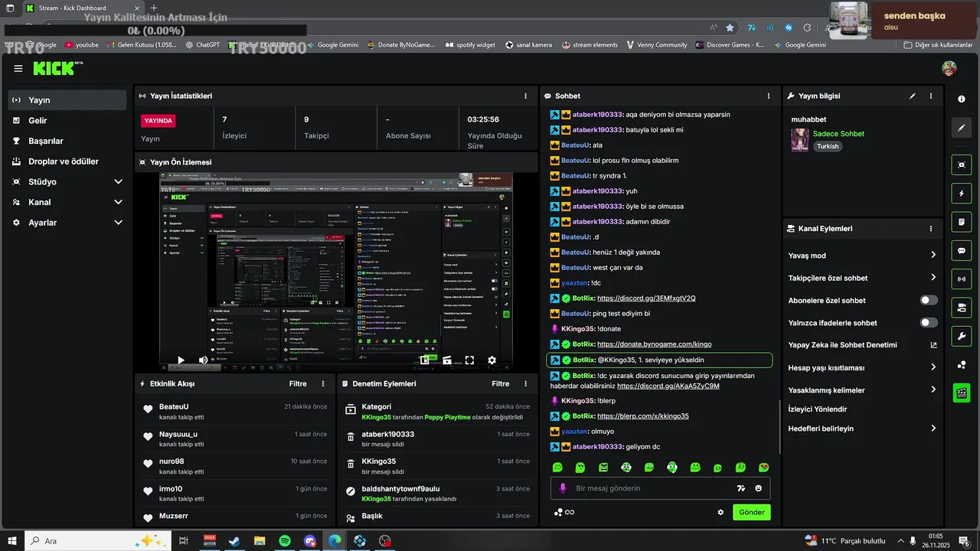Image resolution: width=980 pixels, height=551 pixels.
Task: Open the hamburger menu beside the Kick logo
Action: pos(18,68)
